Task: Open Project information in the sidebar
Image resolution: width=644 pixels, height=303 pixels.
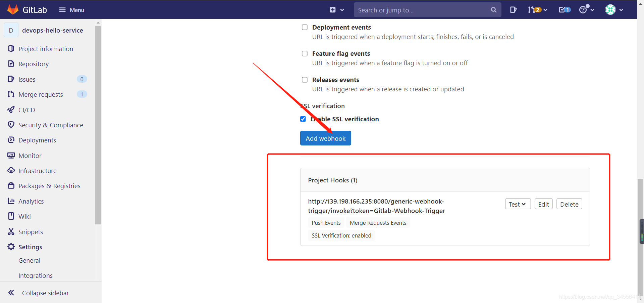Action: point(46,48)
